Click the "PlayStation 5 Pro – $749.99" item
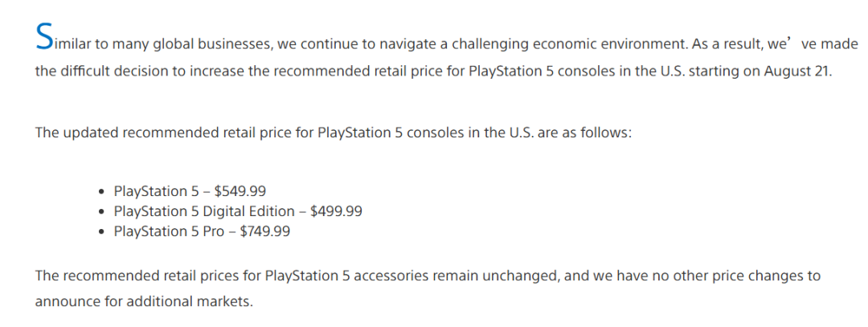Screen dimensions: 868x327 [202, 231]
